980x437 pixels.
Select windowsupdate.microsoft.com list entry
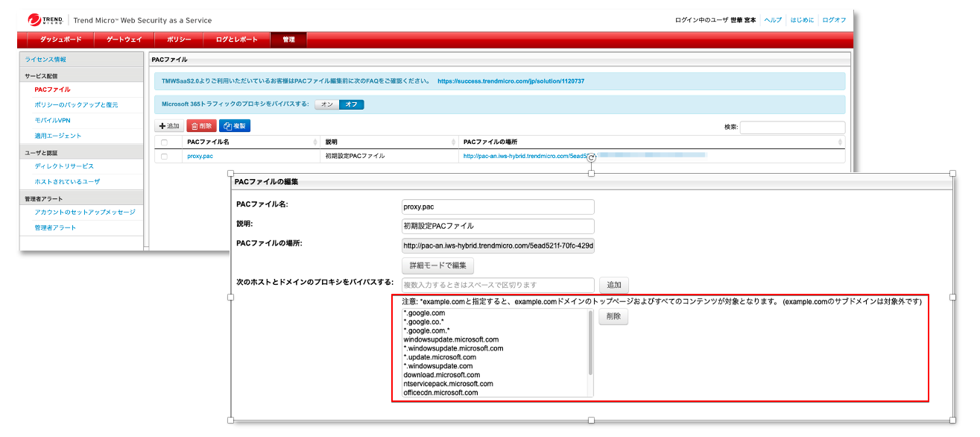coord(451,339)
